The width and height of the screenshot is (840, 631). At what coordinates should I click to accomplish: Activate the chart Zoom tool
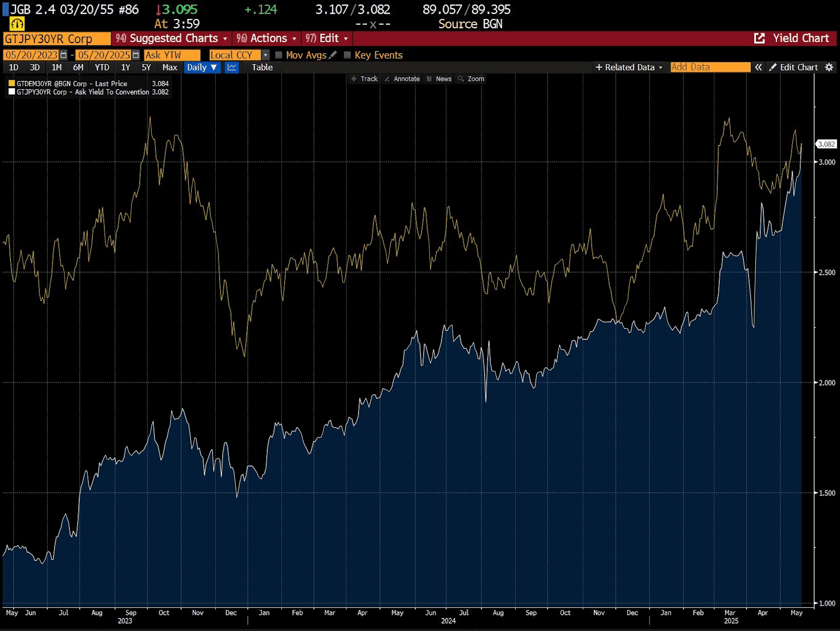[x=471, y=79]
